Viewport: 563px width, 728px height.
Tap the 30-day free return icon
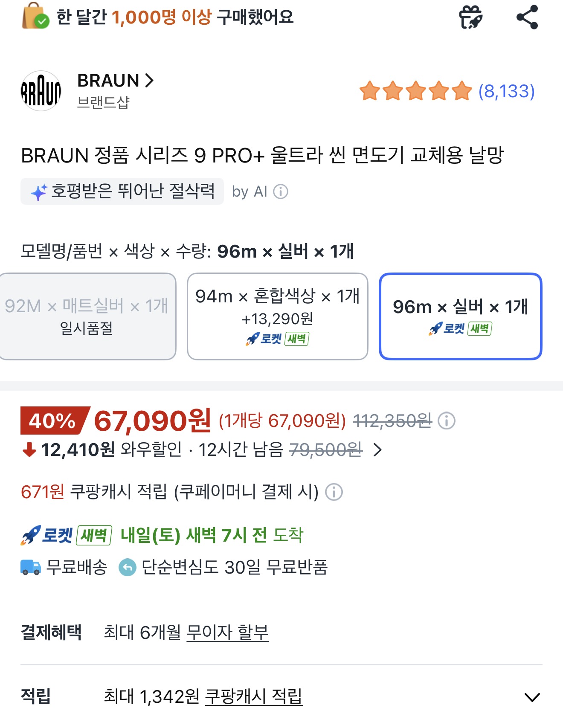click(x=127, y=567)
